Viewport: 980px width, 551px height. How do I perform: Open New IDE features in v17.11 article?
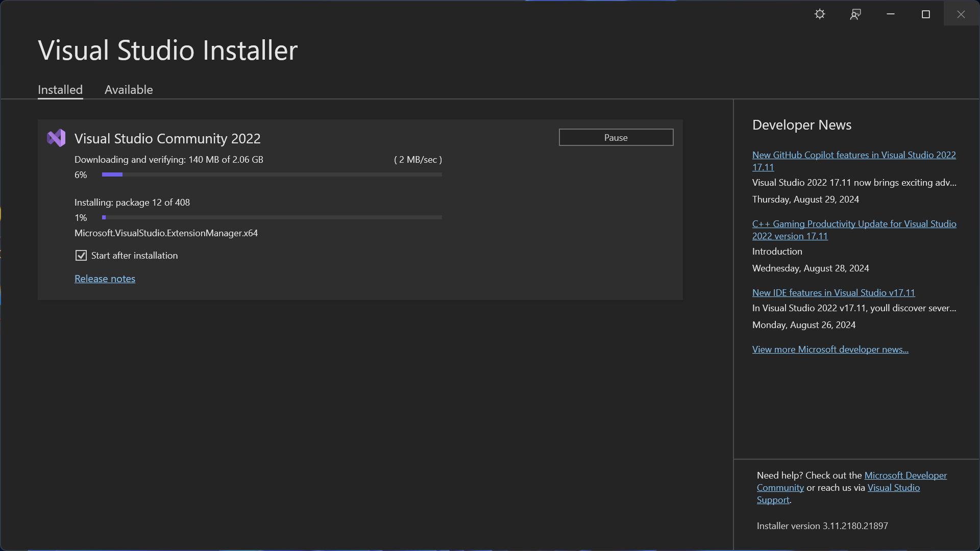[834, 292]
